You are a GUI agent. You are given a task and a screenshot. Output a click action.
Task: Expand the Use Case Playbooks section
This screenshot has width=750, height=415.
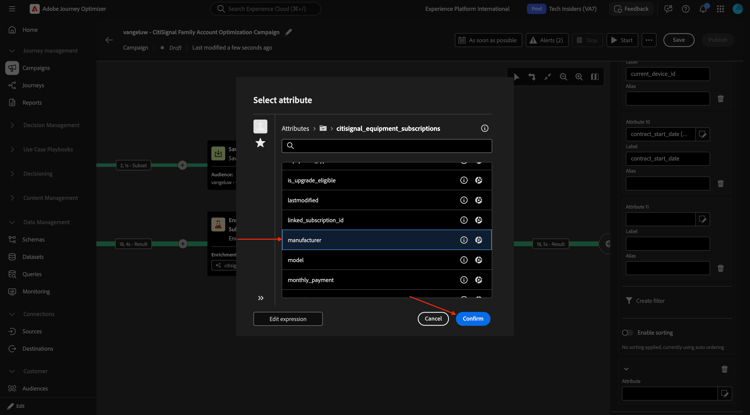pyautogui.click(x=13, y=150)
